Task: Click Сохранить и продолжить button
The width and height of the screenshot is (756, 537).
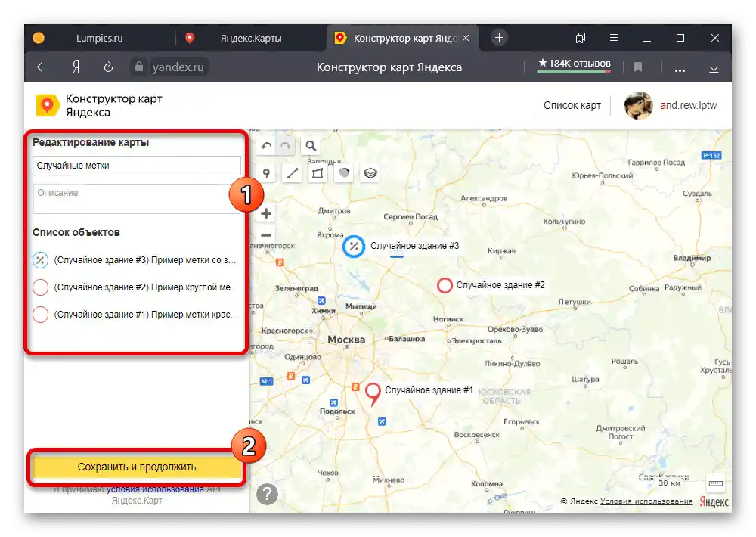Action: point(137,467)
